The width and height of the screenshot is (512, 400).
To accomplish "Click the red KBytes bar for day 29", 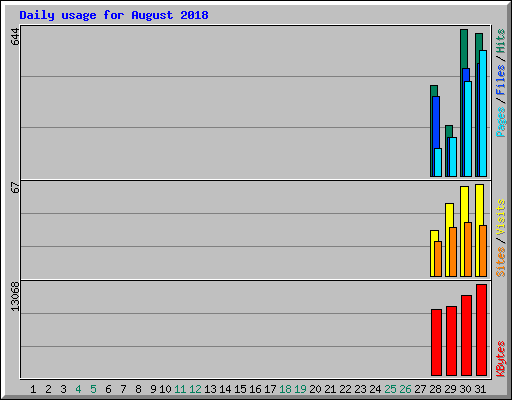I will pyautogui.click(x=451, y=341).
